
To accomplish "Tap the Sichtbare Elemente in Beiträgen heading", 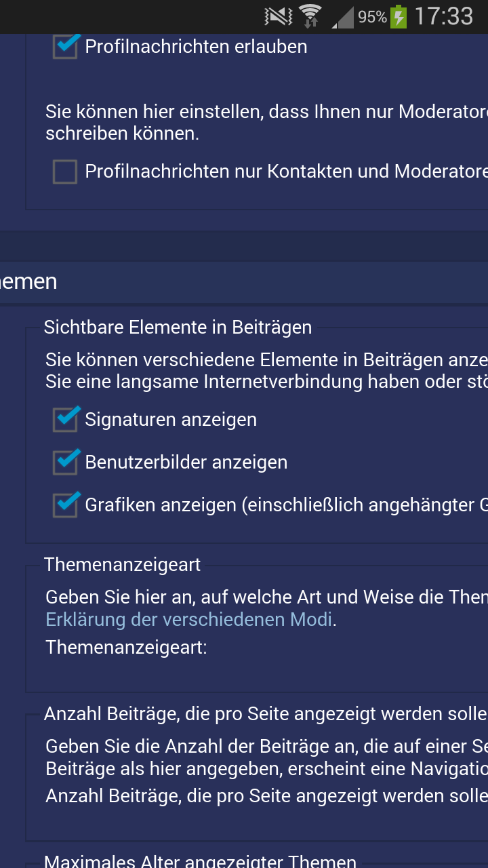I will [178, 327].
